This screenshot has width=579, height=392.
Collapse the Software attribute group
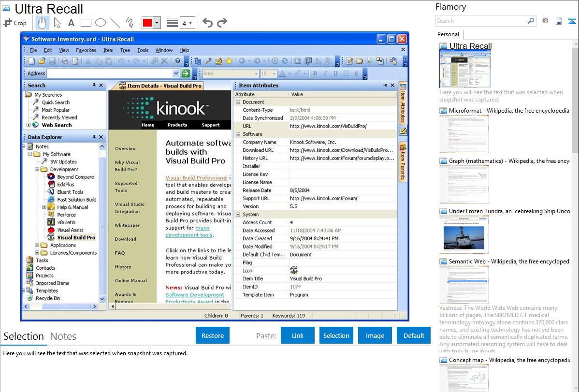(238, 134)
